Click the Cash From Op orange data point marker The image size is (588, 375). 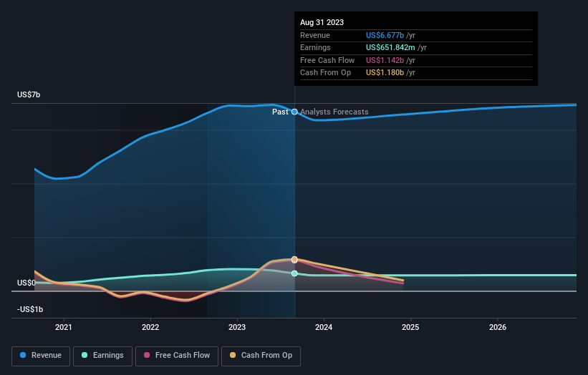click(x=295, y=260)
